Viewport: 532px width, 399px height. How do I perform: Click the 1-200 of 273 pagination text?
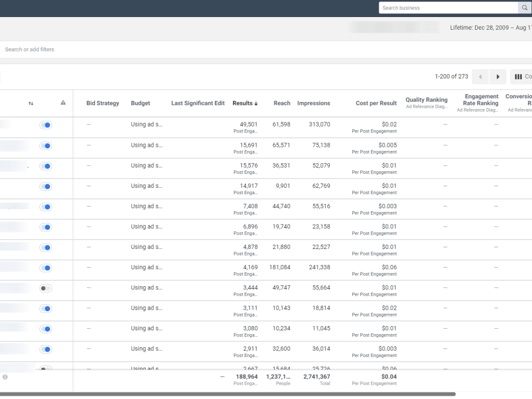451,77
